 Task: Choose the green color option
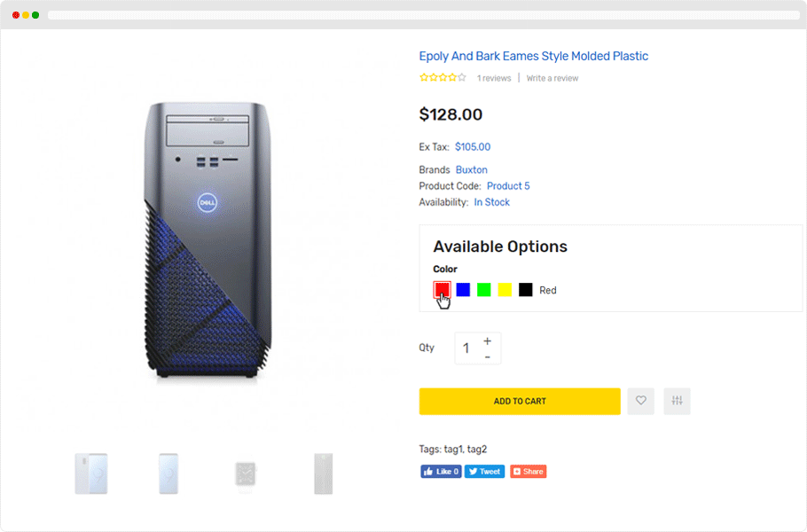[484, 290]
